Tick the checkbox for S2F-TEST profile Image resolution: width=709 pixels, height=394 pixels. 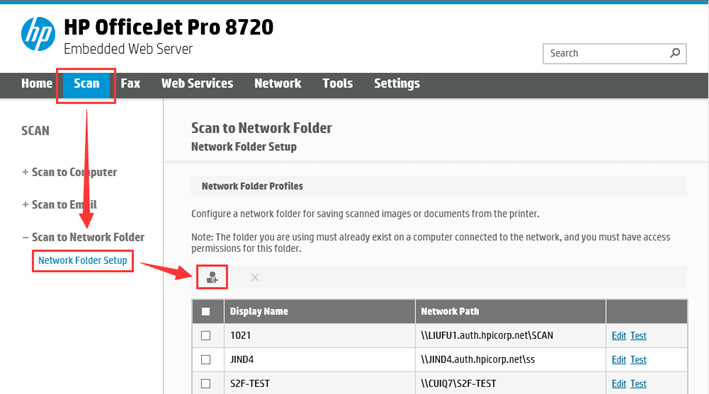click(x=206, y=384)
